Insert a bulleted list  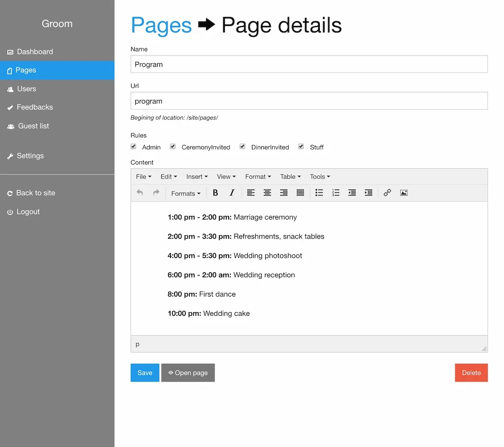319,193
